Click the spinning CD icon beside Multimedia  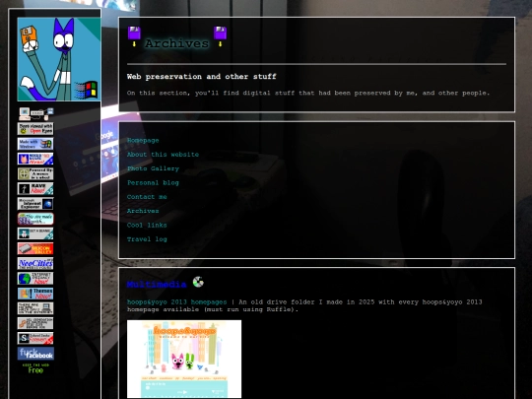[x=198, y=282]
